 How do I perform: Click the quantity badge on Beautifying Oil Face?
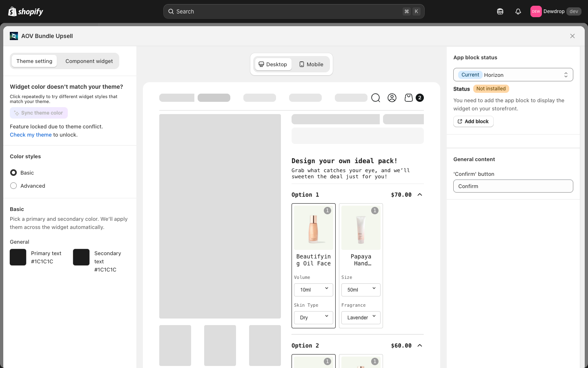coord(327,211)
